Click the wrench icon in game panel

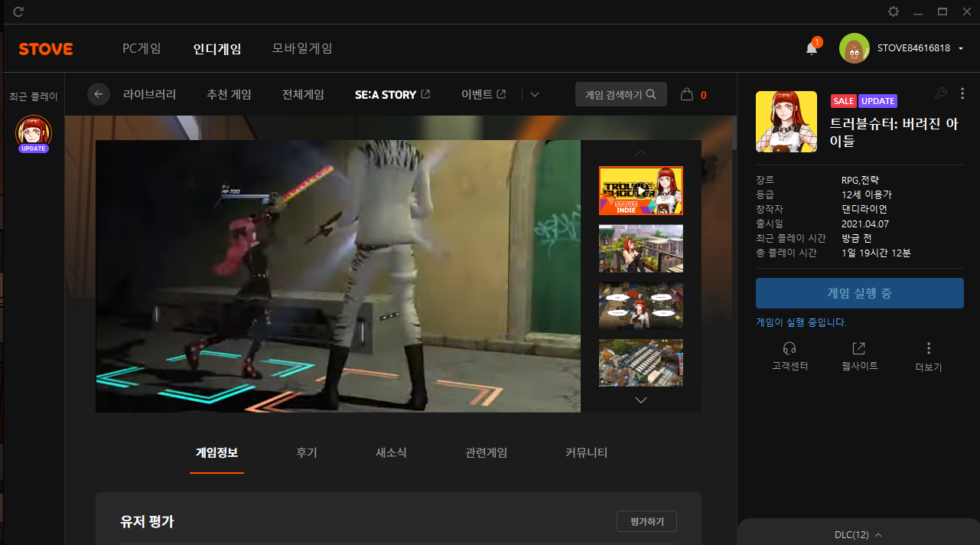pyautogui.click(x=941, y=93)
